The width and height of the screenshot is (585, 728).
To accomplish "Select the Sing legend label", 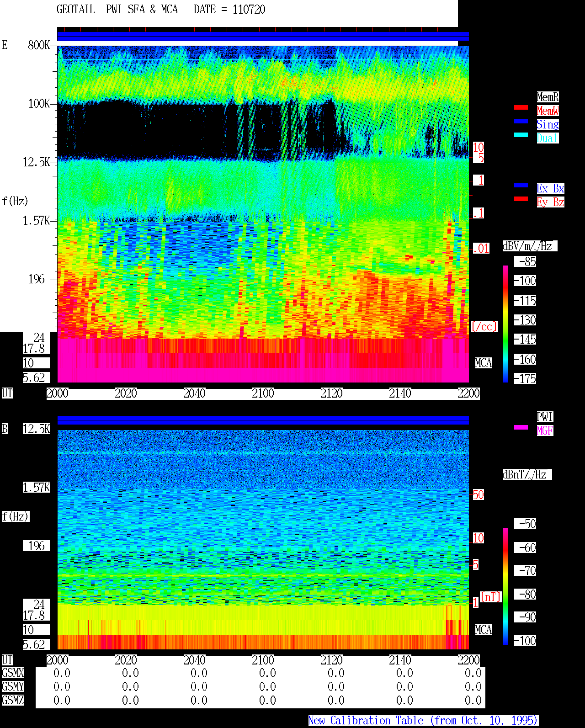I will click(548, 124).
